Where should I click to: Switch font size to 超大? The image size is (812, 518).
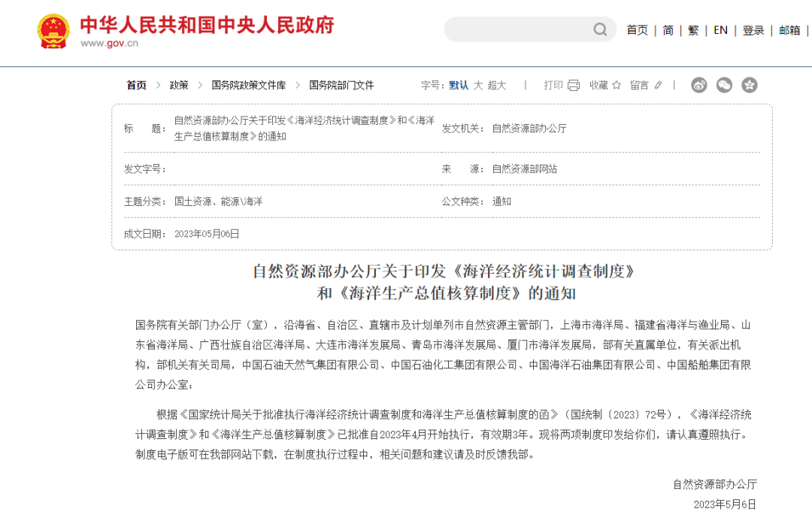(497, 86)
